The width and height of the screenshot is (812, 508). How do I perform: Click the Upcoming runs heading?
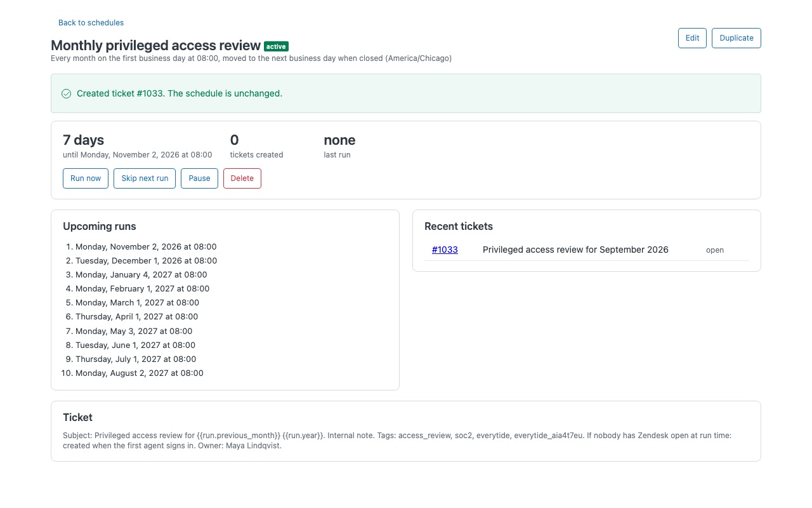(100, 227)
